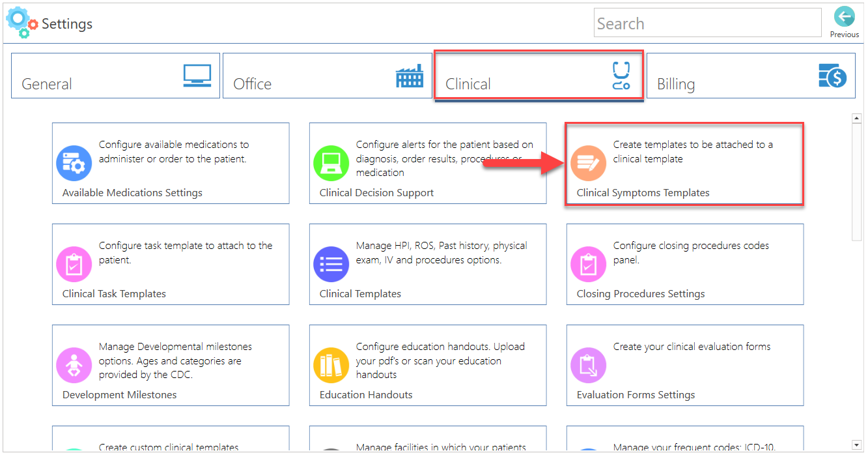Open the Education Handouts label
Image resolution: width=868 pixels, height=453 pixels.
click(366, 394)
